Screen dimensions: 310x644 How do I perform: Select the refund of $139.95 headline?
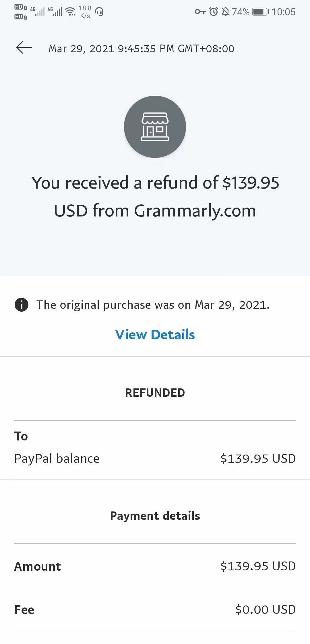click(155, 197)
